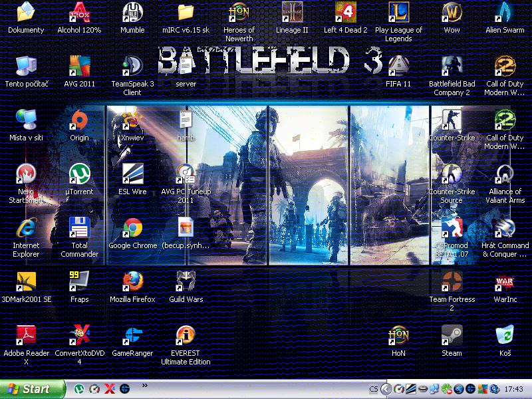Image resolution: width=532 pixels, height=399 pixels.
Task: Select the Koš recycle bin
Action: [505, 335]
